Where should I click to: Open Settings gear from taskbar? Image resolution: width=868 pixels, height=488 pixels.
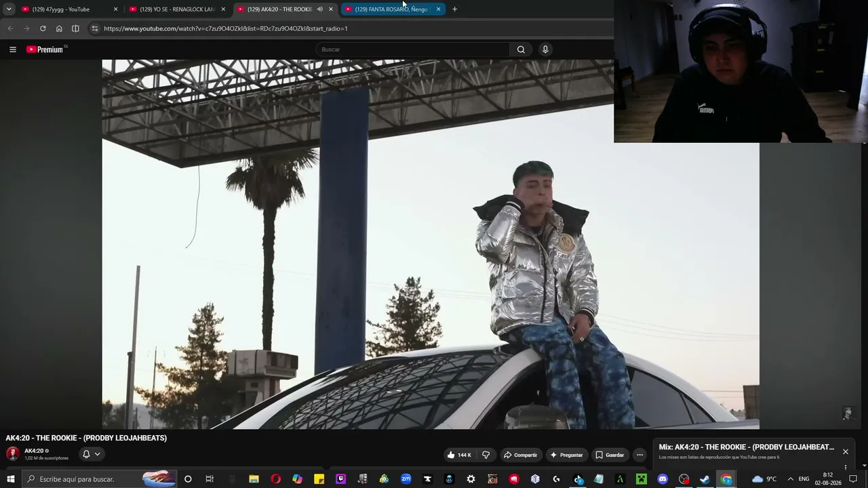(471, 479)
